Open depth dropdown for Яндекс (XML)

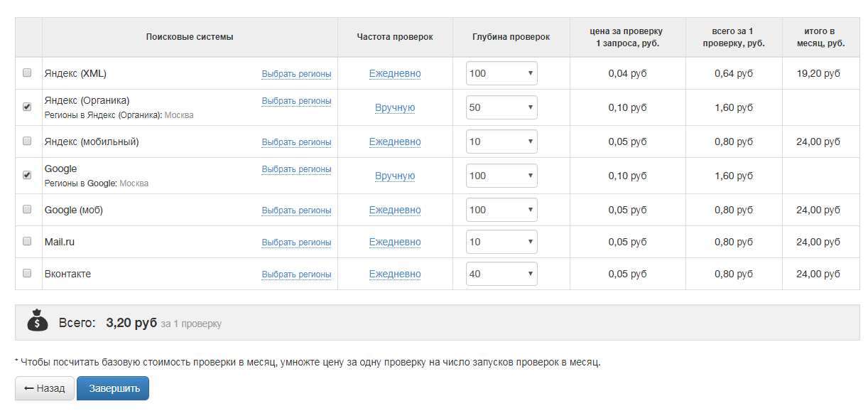click(x=501, y=73)
